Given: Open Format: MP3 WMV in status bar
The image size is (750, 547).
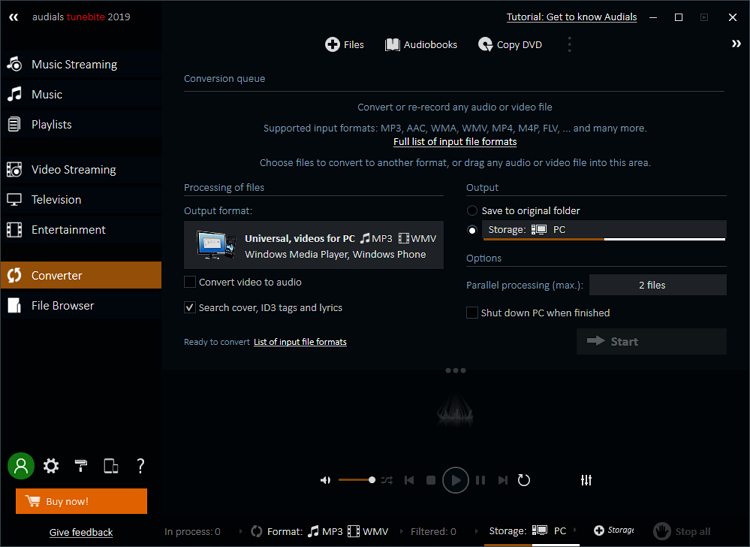Looking at the screenshot, I should pyautogui.click(x=320, y=531).
